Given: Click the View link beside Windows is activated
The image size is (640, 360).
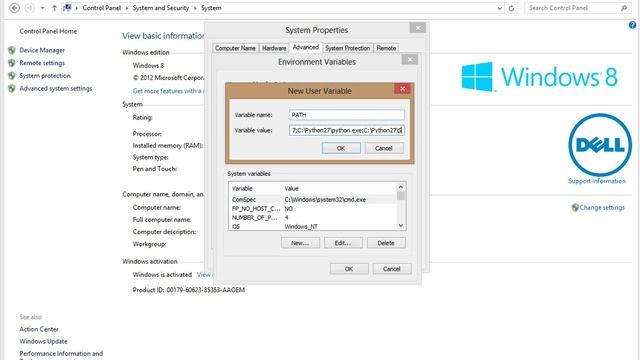Looking at the screenshot, I should point(204,275).
